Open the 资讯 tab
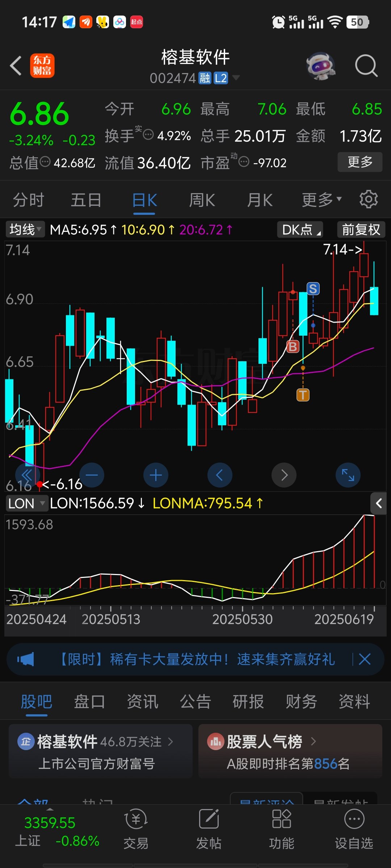 point(142,702)
